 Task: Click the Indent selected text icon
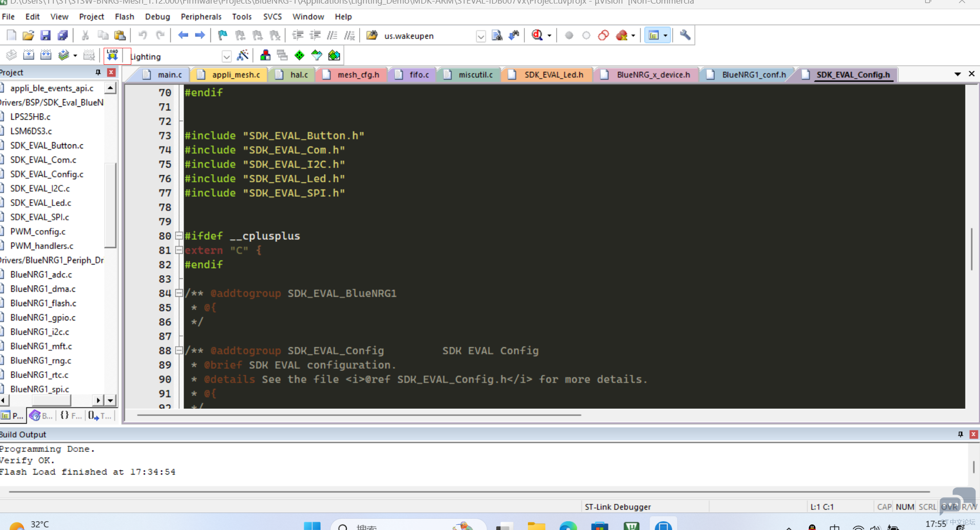tap(298, 35)
